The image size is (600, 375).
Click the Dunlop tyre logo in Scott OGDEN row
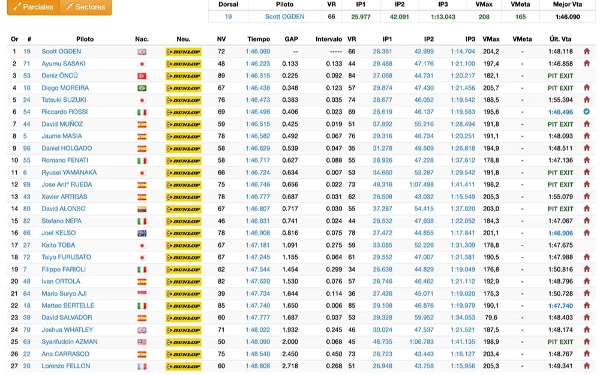pyautogui.click(x=183, y=52)
